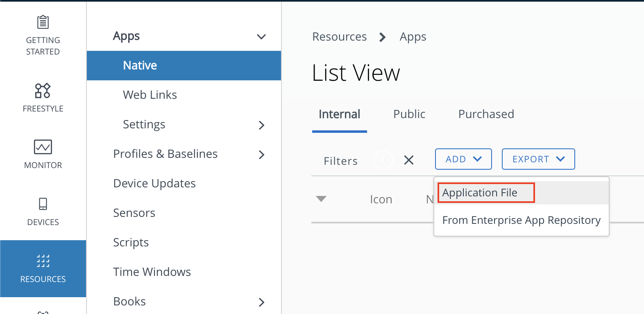
Task: Choose From Enterprise App Repository
Action: click(x=522, y=220)
